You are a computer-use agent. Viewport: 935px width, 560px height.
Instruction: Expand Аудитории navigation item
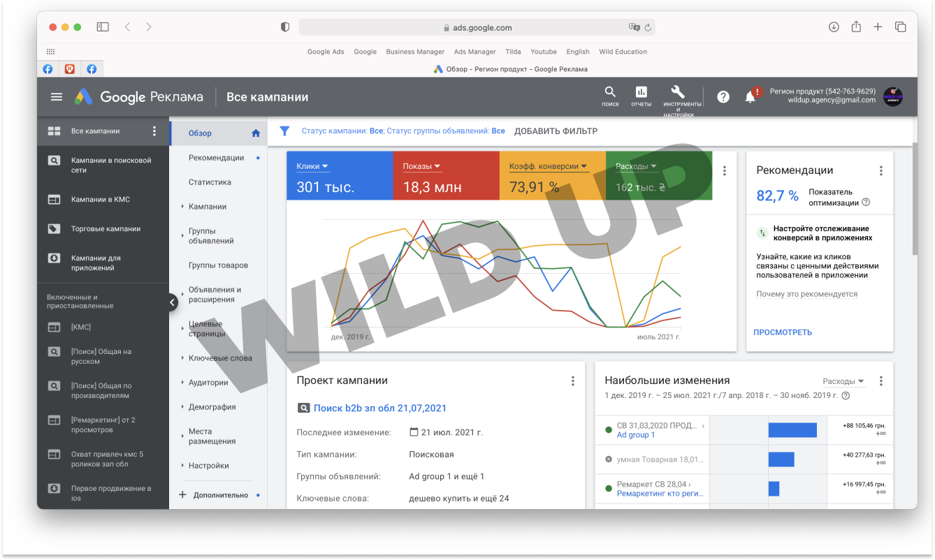[208, 383]
